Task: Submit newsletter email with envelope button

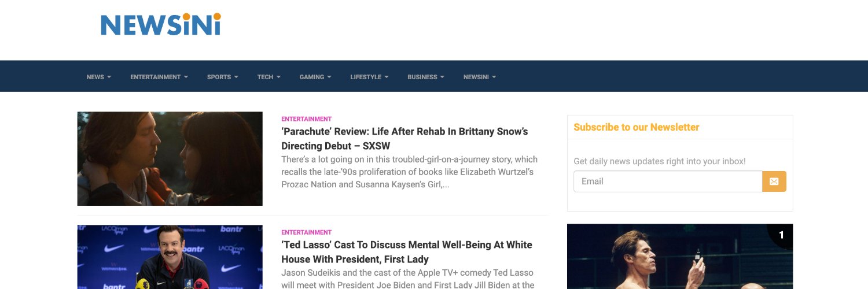Action: point(774,181)
